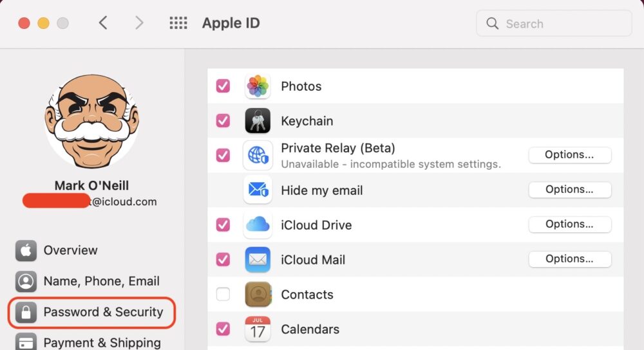Disable the Keychain sync checkbox
Viewport: 644px width, 350px height.
coord(223,120)
